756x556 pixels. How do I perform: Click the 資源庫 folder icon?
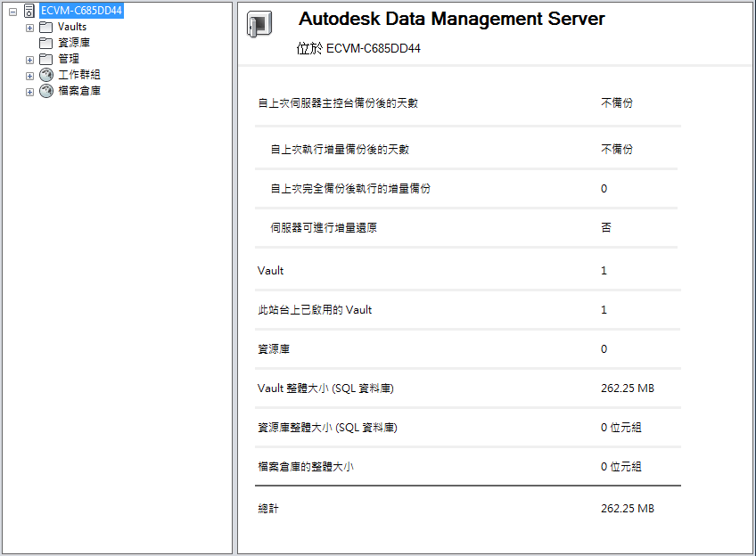pos(46,43)
